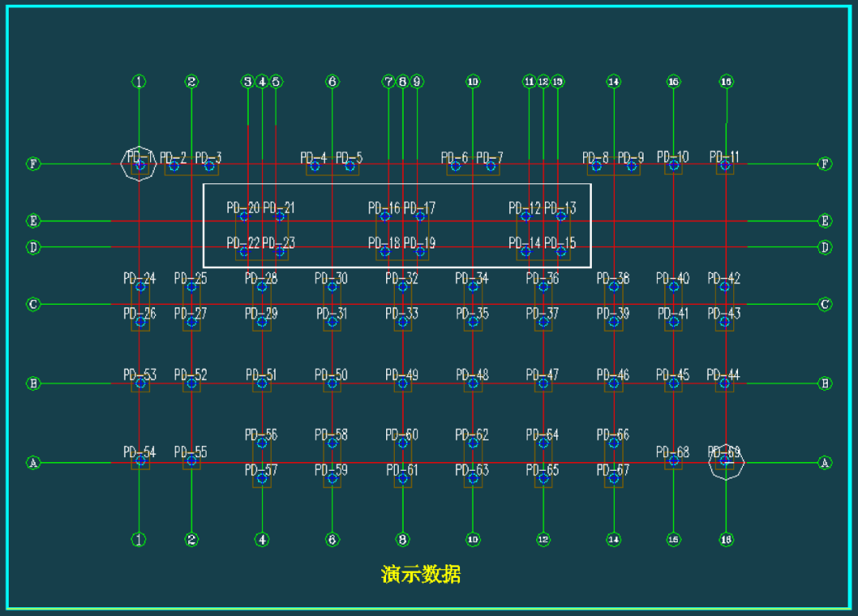
Task: Select the highlighted PD-69 pile marker
Action: [725, 460]
